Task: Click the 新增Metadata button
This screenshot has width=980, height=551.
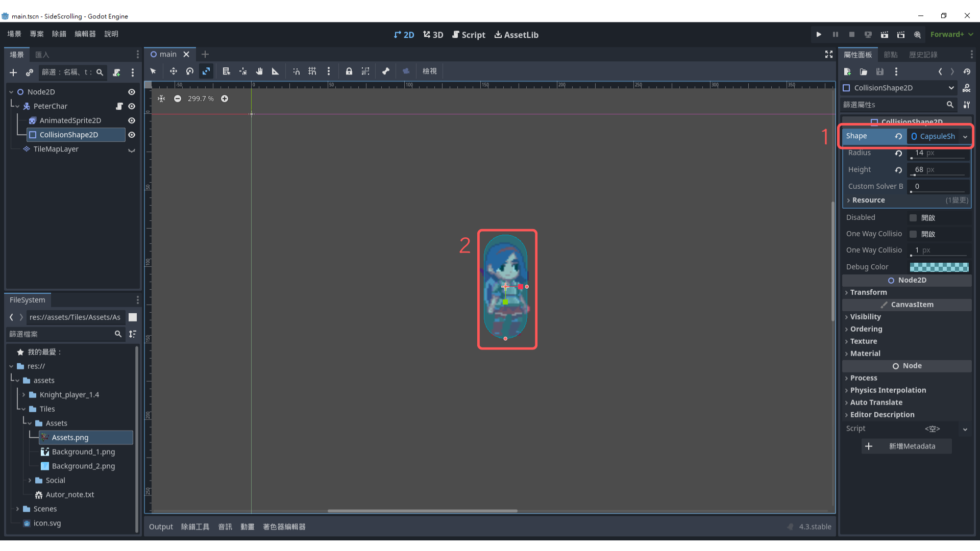Action: (x=906, y=446)
